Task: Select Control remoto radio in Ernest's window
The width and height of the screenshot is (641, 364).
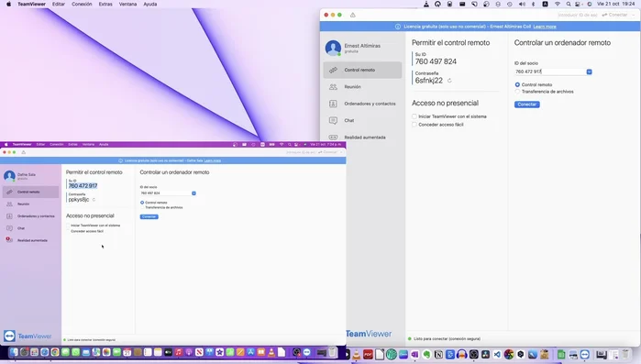Action: coord(517,84)
